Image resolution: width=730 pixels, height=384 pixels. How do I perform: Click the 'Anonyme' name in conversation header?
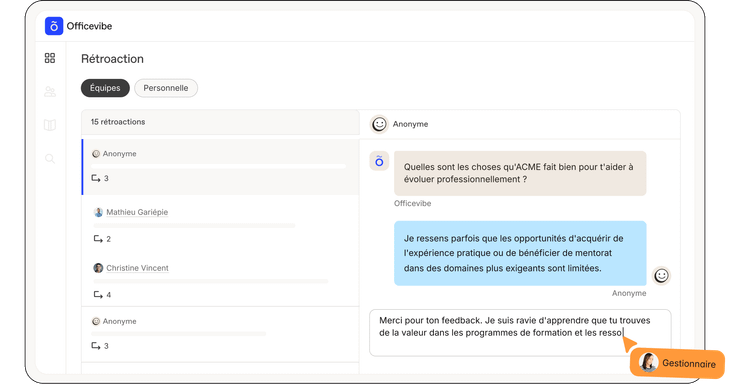pyautogui.click(x=410, y=124)
